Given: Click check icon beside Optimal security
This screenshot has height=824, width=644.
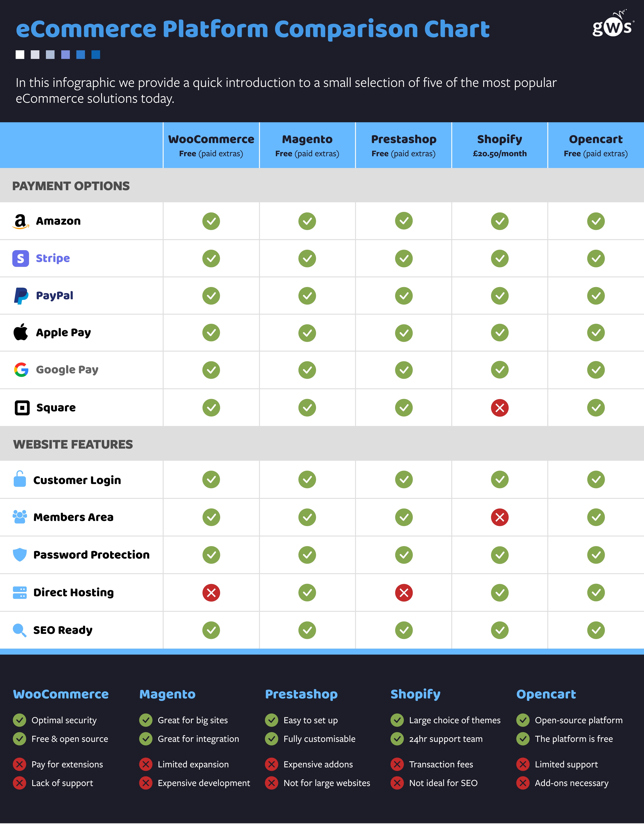Looking at the screenshot, I should point(20,720).
